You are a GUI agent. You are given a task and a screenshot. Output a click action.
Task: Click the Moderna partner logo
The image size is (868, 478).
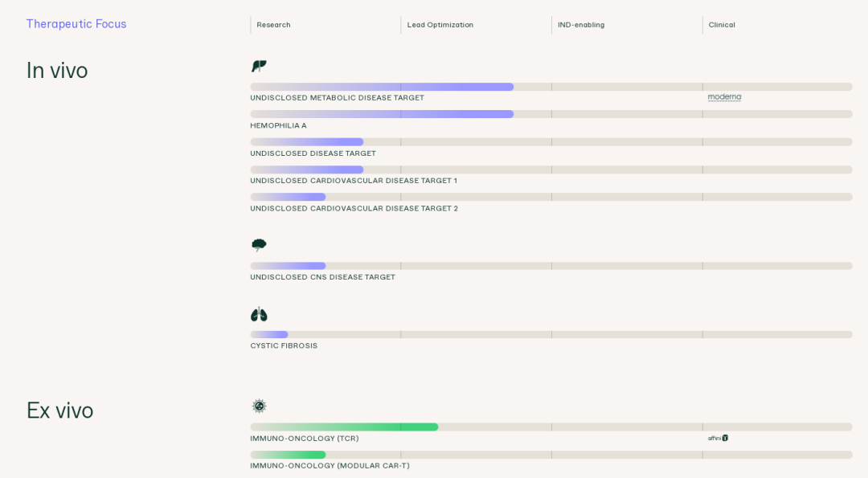pyautogui.click(x=724, y=97)
